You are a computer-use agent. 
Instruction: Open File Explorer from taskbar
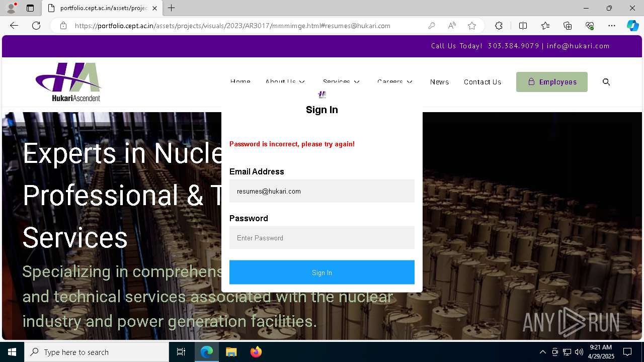pos(231,352)
